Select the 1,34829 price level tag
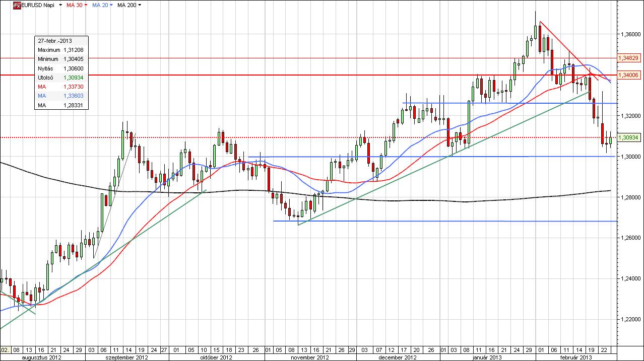Viewport: 644px width, 361px height. [628, 58]
